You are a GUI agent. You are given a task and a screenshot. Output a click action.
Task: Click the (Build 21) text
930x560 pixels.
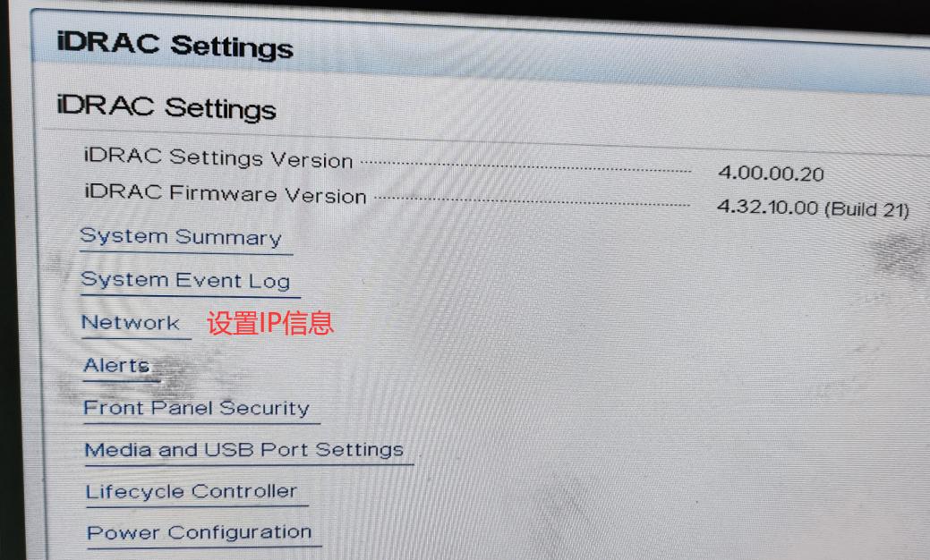(867, 210)
